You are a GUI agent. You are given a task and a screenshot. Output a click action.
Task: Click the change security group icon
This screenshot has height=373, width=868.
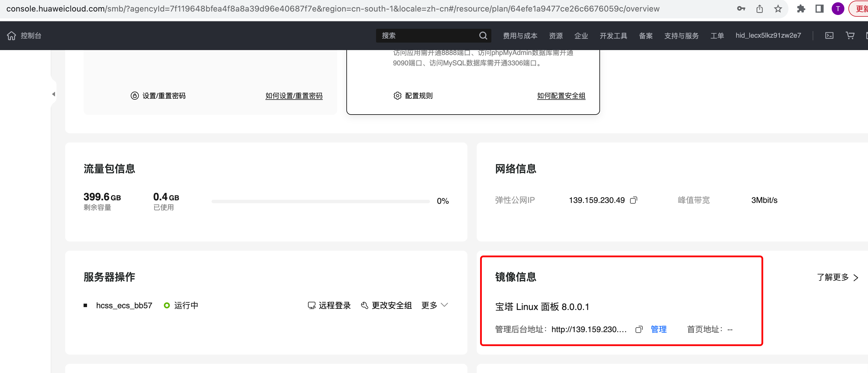(364, 305)
